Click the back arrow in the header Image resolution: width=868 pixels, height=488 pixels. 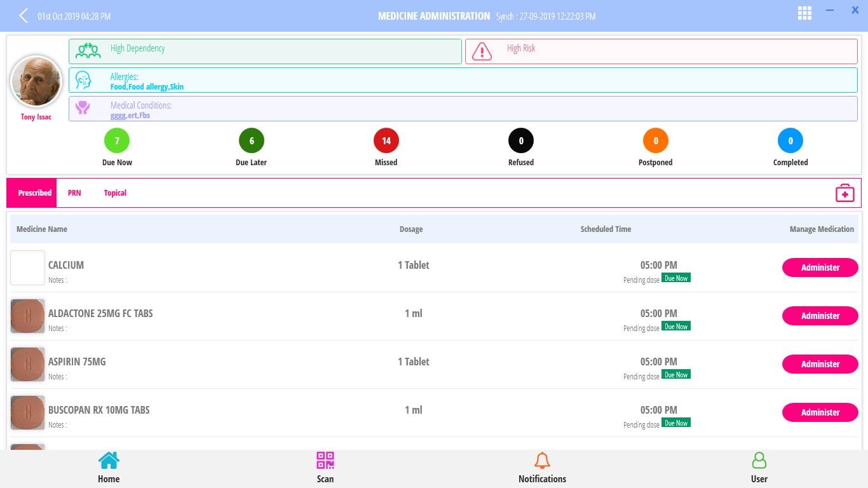[24, 15]
